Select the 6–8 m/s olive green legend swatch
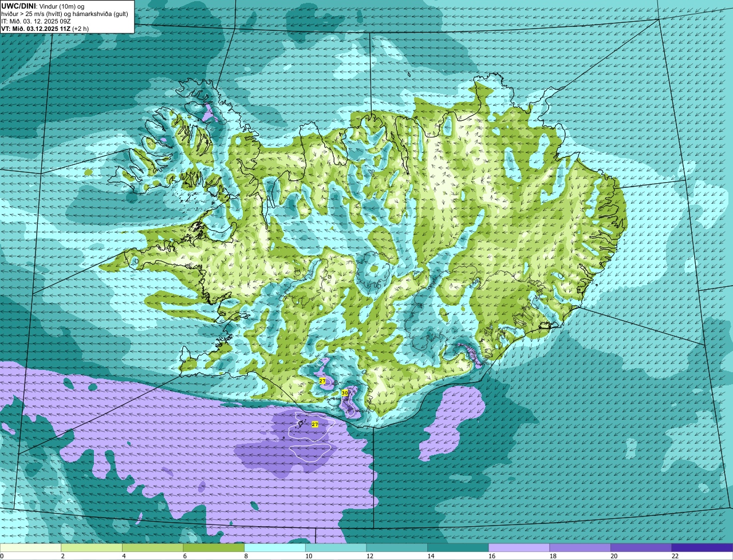733x560 pixels. tap(214, 547)
